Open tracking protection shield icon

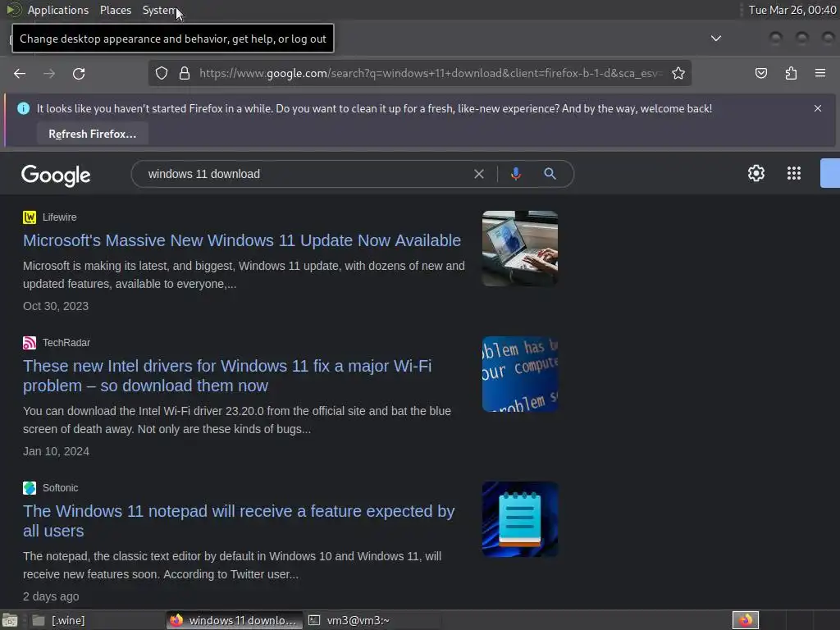162,73
